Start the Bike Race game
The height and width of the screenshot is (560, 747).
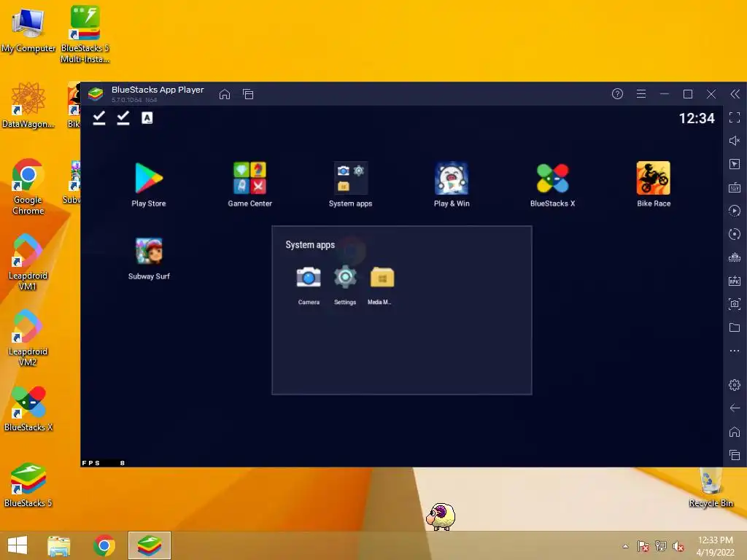(654, 179)
